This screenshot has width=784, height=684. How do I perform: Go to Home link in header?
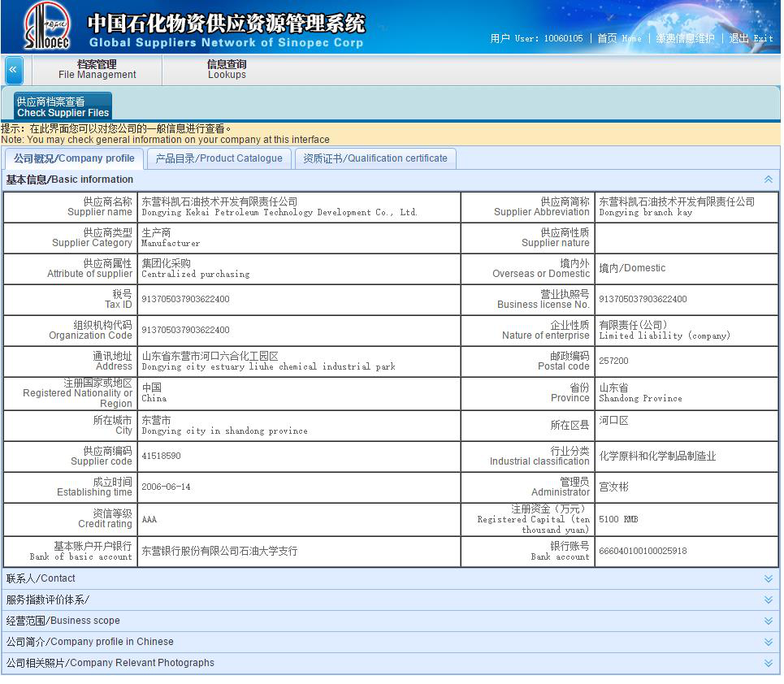point(619,38)
